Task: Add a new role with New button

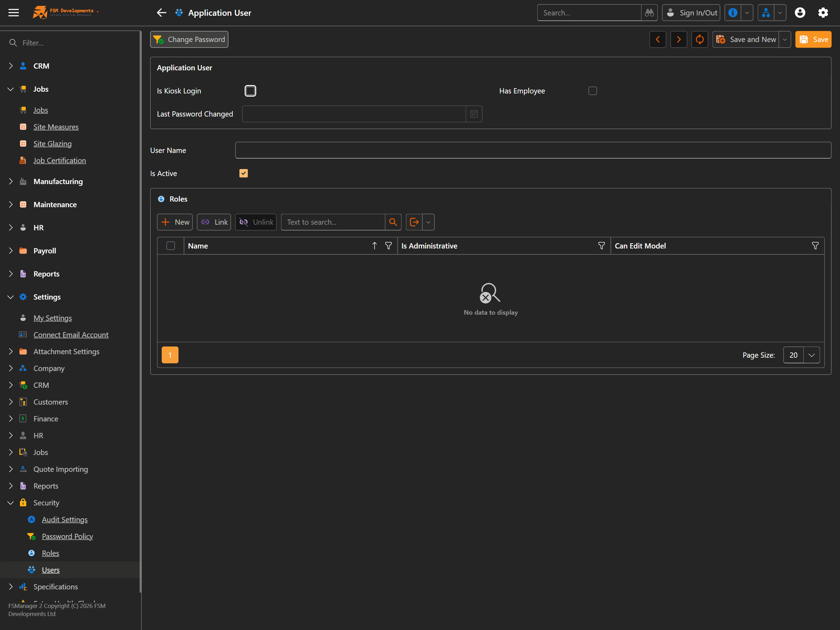Action: pyautogui.click(x=175, y=222)
